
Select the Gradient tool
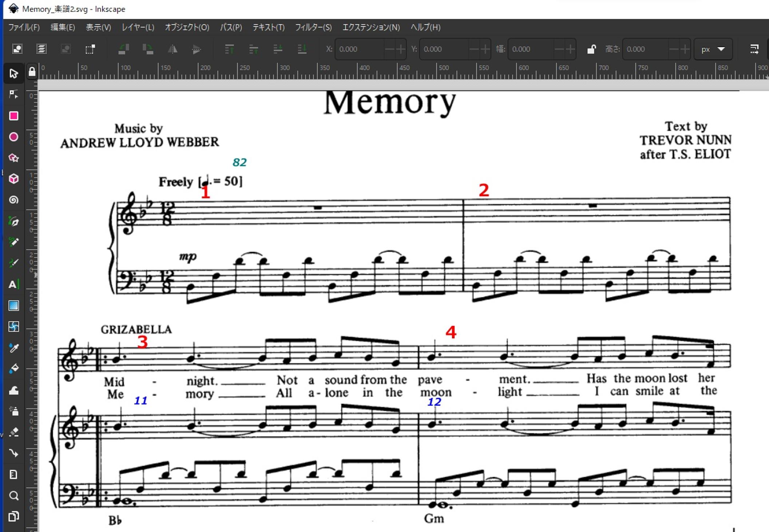[x=13, y=305]
